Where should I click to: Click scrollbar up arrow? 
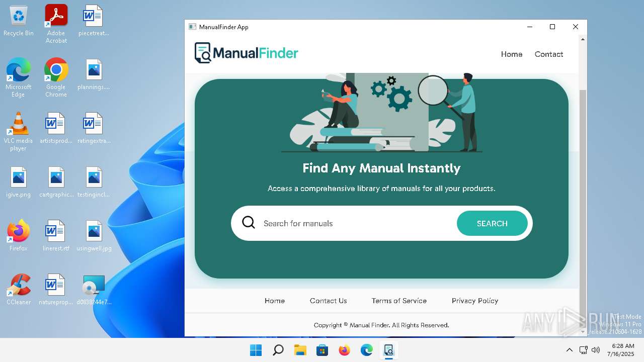pyautogui.click(x=583, y=39)
